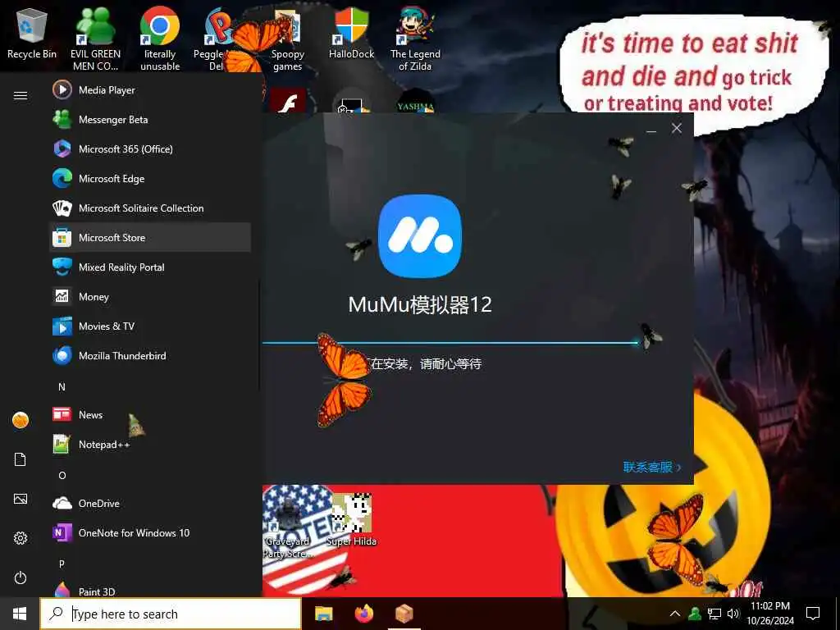Click the MuMu模拟器12 title text
The height and width of the screenshot is (630, 840).
(x=420, y=305)
